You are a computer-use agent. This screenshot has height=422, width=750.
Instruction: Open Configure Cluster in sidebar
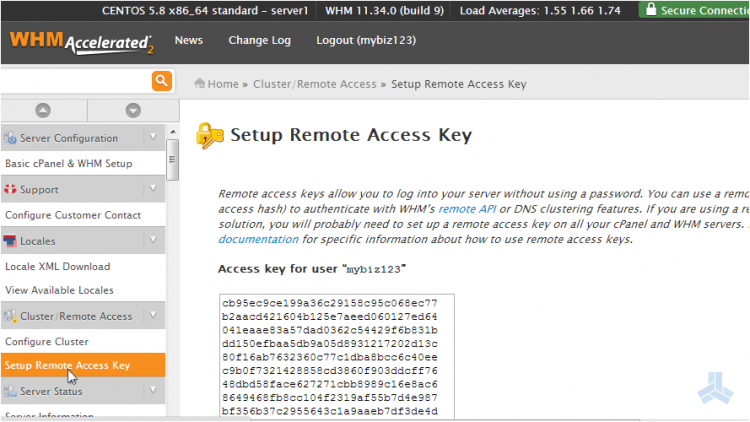click(x=47, y=342)
